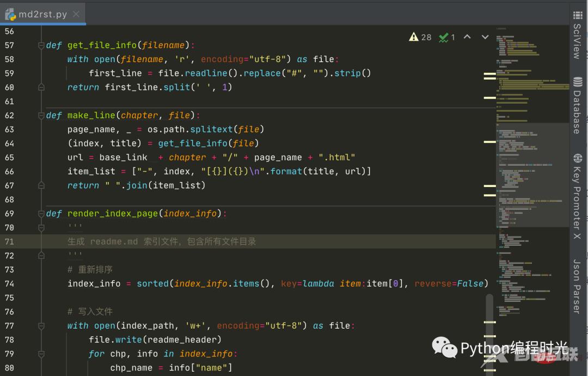Collapse the make_line function via gutter arrow
This screenshot has width=588, height=376.
41,115
